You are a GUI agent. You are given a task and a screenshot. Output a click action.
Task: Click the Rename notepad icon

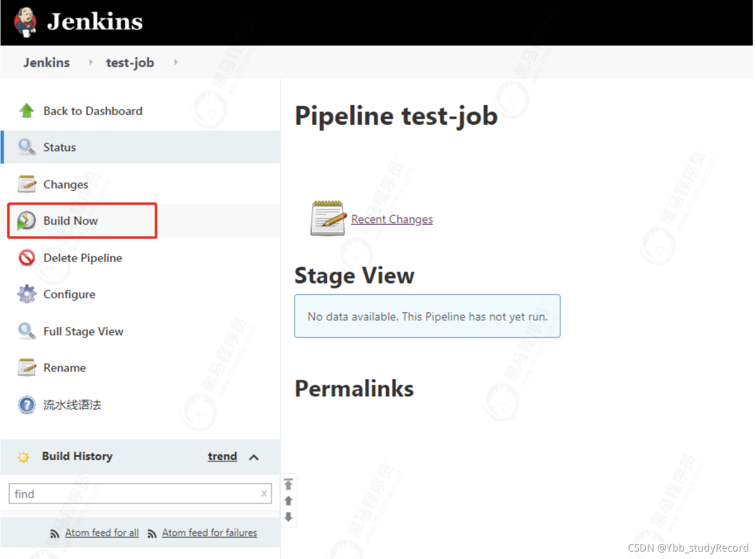pyautogui.click(x=26, y=367)
